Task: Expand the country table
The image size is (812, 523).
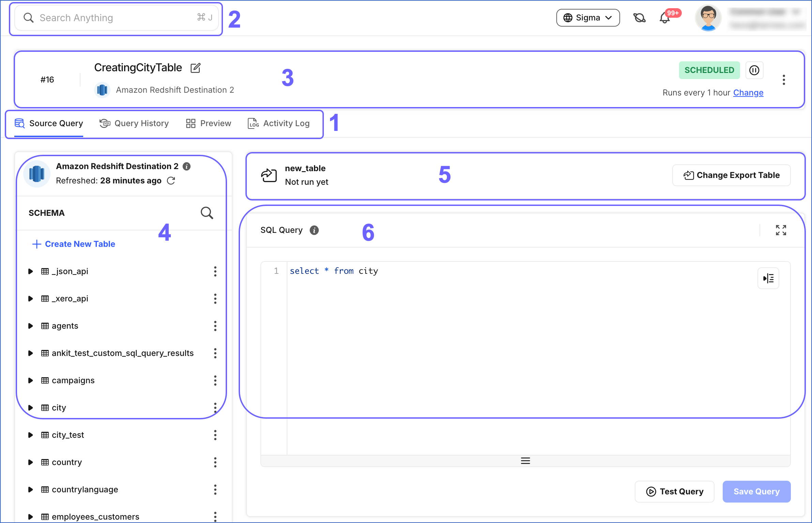Action: (30, 462)
